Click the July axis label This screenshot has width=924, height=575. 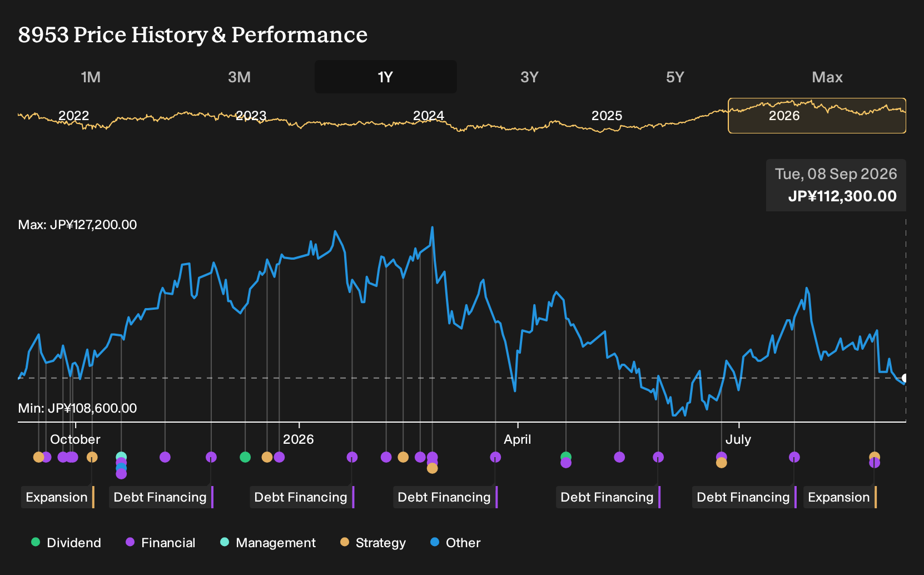pyautogui.click(x=738, y=439)
